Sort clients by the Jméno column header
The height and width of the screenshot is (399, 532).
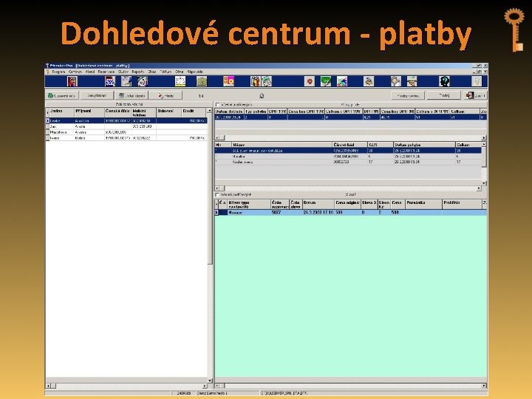(61, 112)
